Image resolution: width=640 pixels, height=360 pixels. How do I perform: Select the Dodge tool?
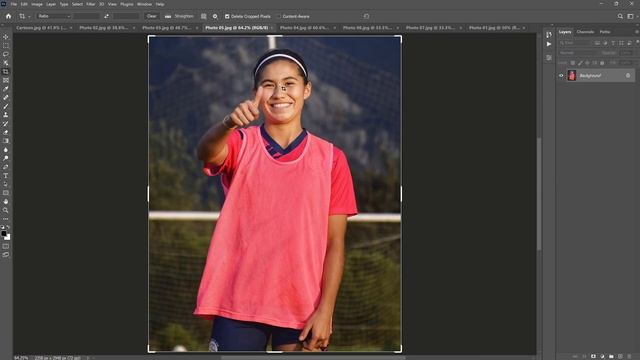6,158
